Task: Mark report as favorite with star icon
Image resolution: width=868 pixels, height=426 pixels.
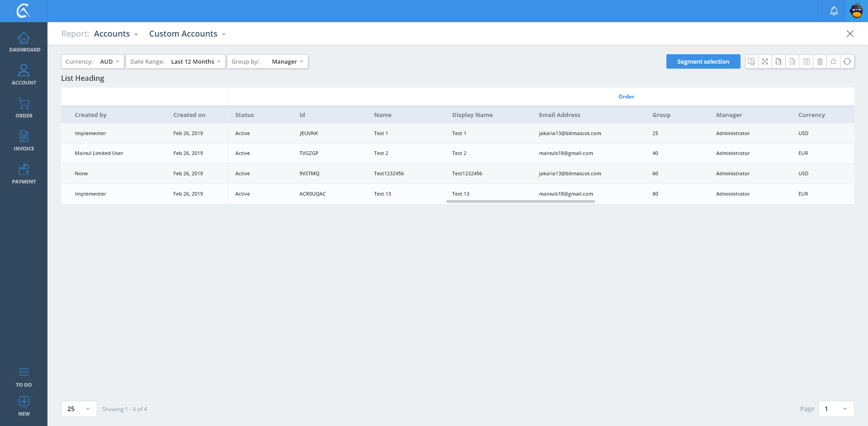Action: pyautogui.click(x=833, y=61)
